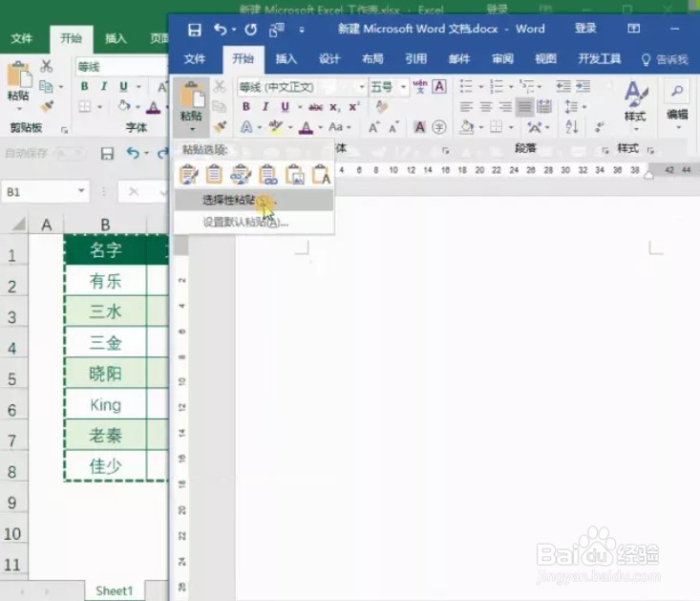700x601 pixels.
Task: Toggle Italic in Excel ribbon
Action: (x=104, y=86)
